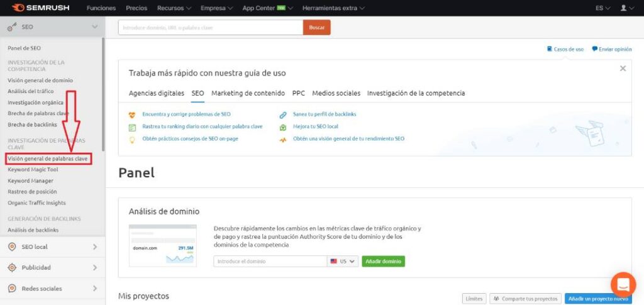Open the App Center dropdown
The width and height of the screenshot is (644, 305).
pos(268,8)
